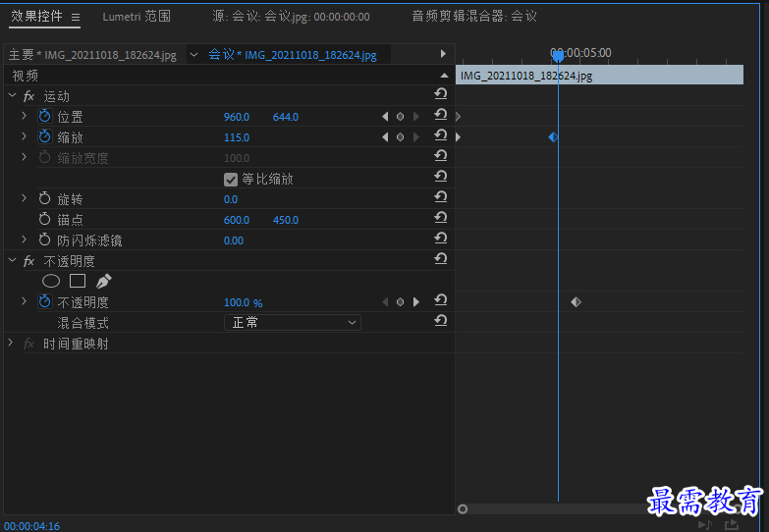This screenshot has height=532, width=769.
Task: Toggle the 位置 animation stopwatch
Action: pos(44,116)
